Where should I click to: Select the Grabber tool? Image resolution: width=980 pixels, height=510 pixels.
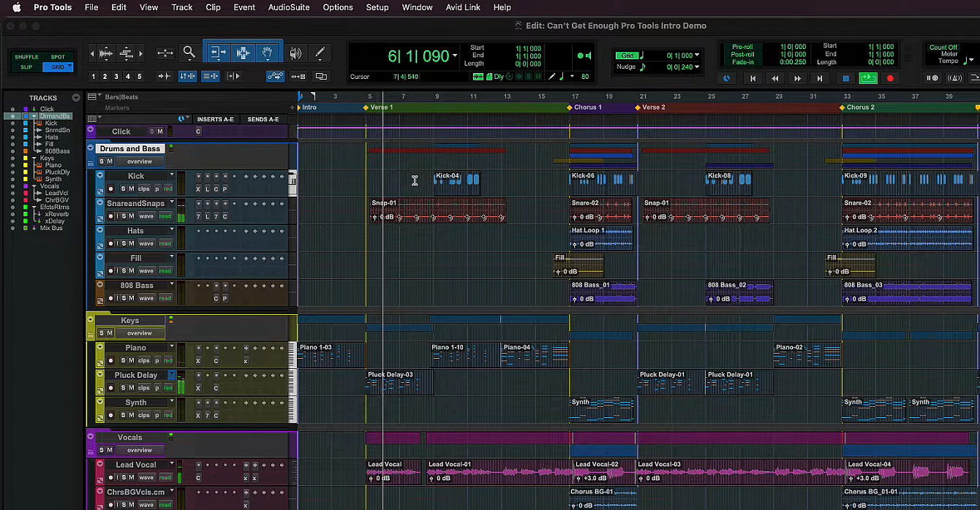pyautogui.click(x=268, y=52)
